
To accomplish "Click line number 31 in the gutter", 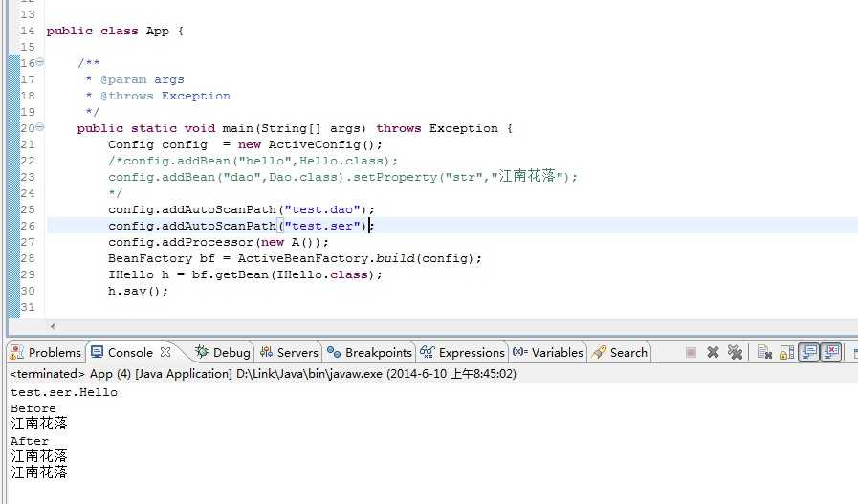I will point(28,307).
